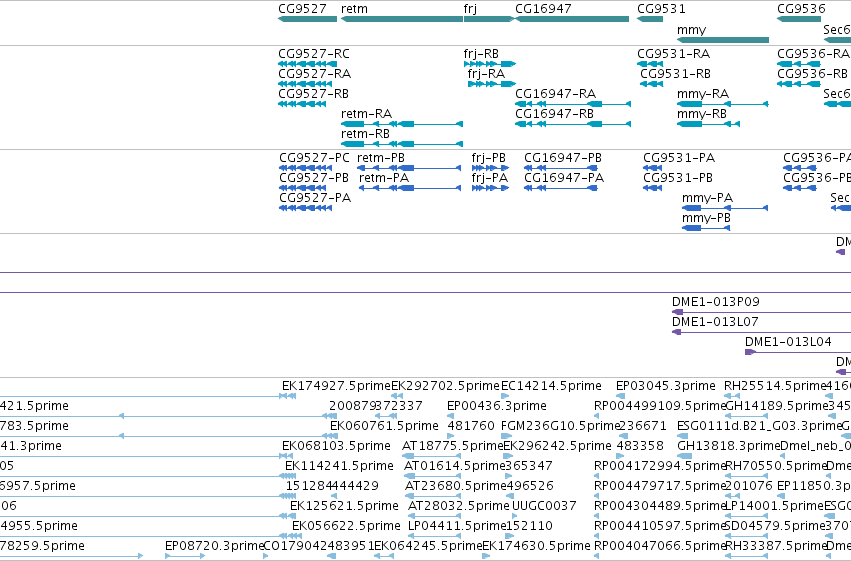Image resolution: width=851 pixels, height=561 pixels.
Task: Click the EK174927.5prime EST label
Action: coord(336,386)
